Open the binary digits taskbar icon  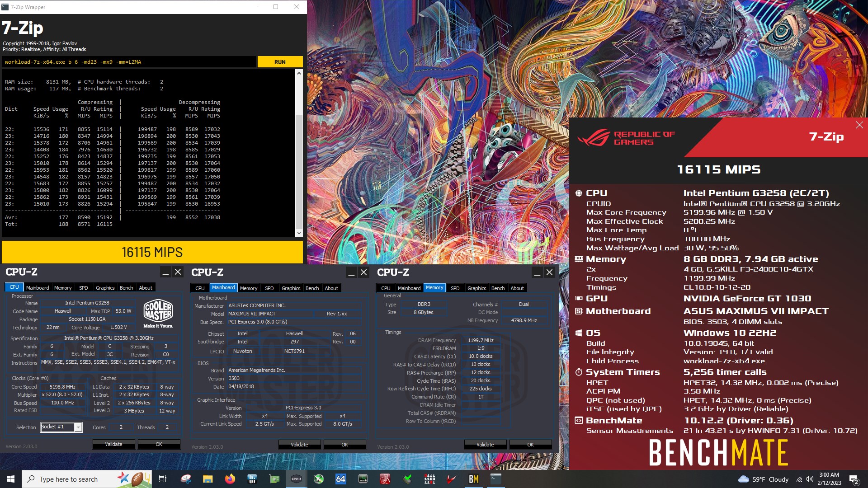click(x=429, y=479)
